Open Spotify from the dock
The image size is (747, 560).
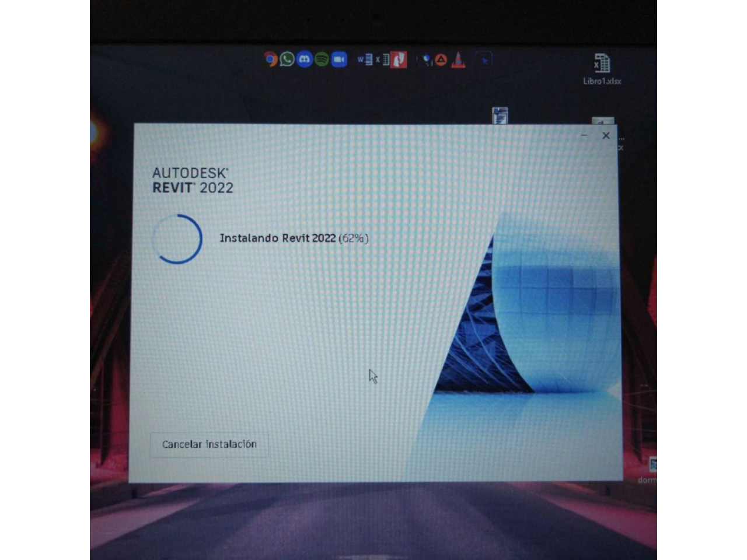322,59
